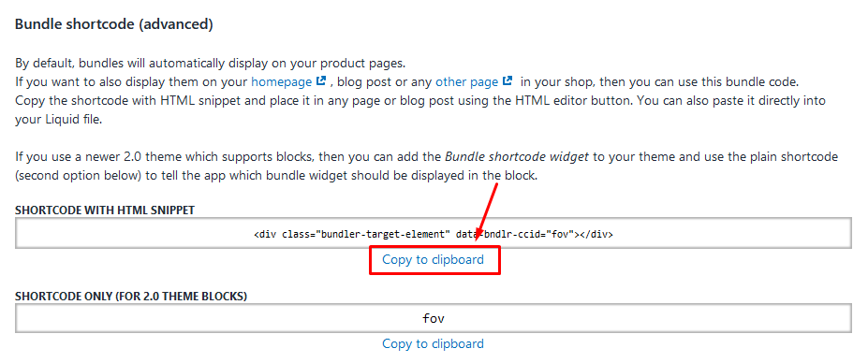Image resolution: width=868 pixels, height=363 pixels.
Task: Click external-link icon beside homepage
Action: 321,81
